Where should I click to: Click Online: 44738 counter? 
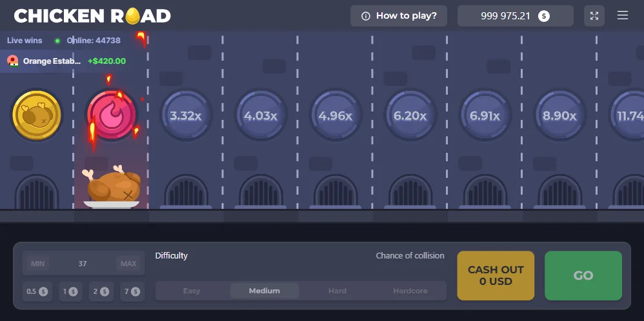[94, 41]
